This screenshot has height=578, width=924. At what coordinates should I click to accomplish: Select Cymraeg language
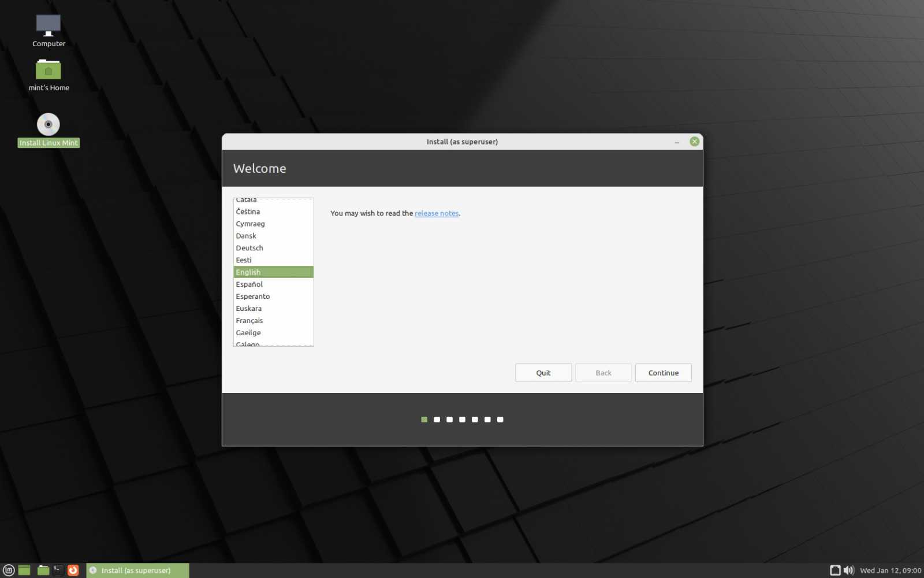274,224
